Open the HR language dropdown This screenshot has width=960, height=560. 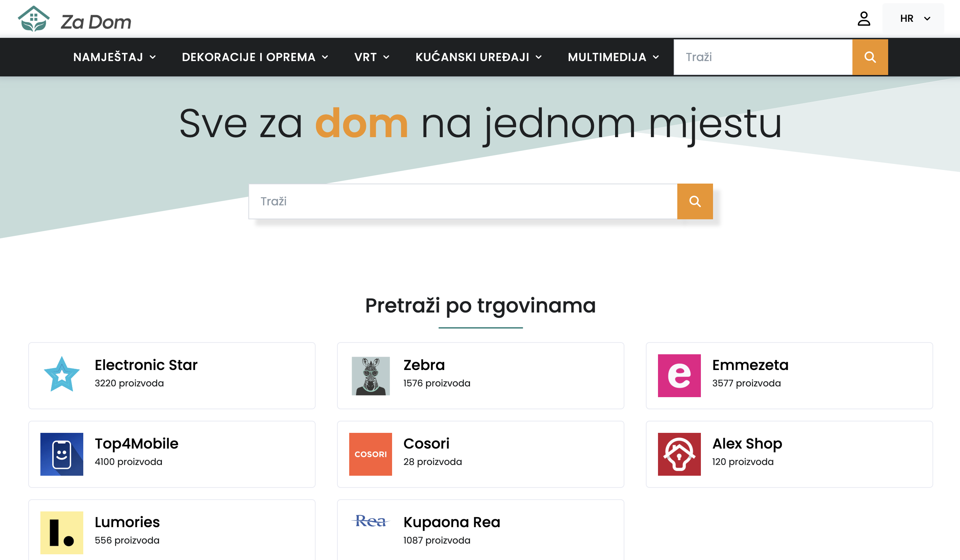click(913, 19)
